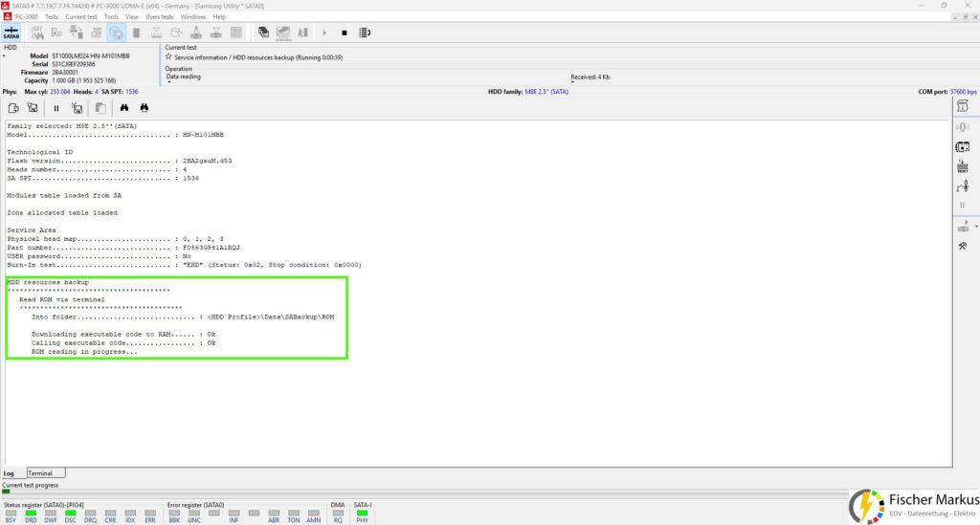This screenshot has height=525, width=980.
Task: Click the disk stack icon in toolbar
Action: tap(283, 33)
